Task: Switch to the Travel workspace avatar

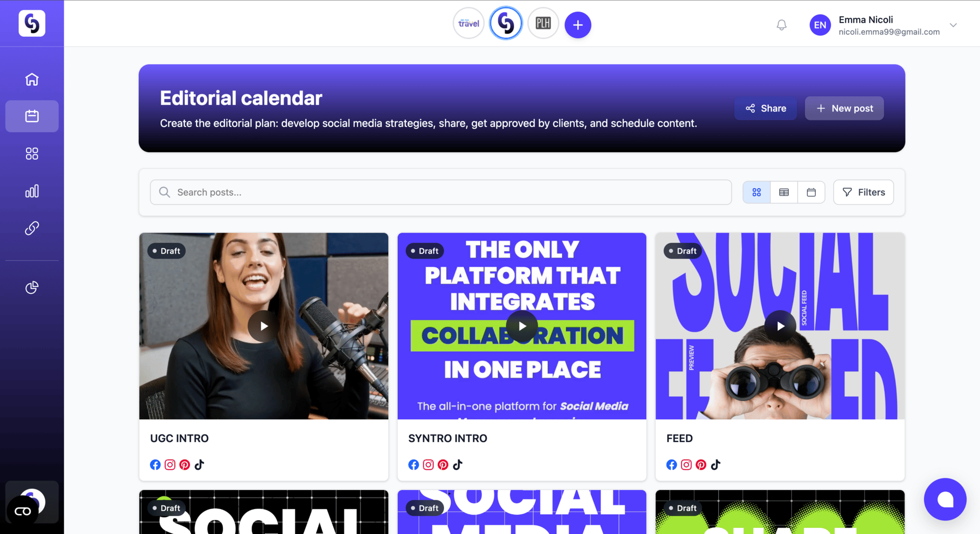Action: click(x=469, y=23)
